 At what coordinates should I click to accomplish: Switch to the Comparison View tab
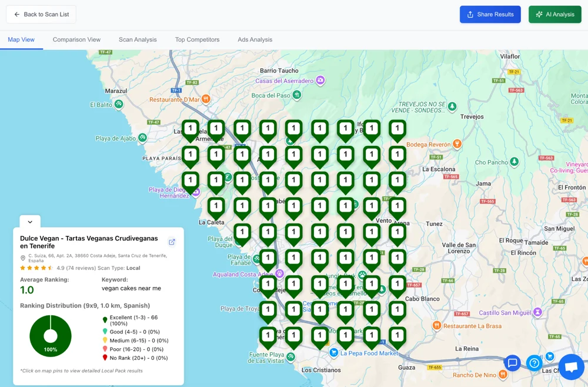[76, 39]
